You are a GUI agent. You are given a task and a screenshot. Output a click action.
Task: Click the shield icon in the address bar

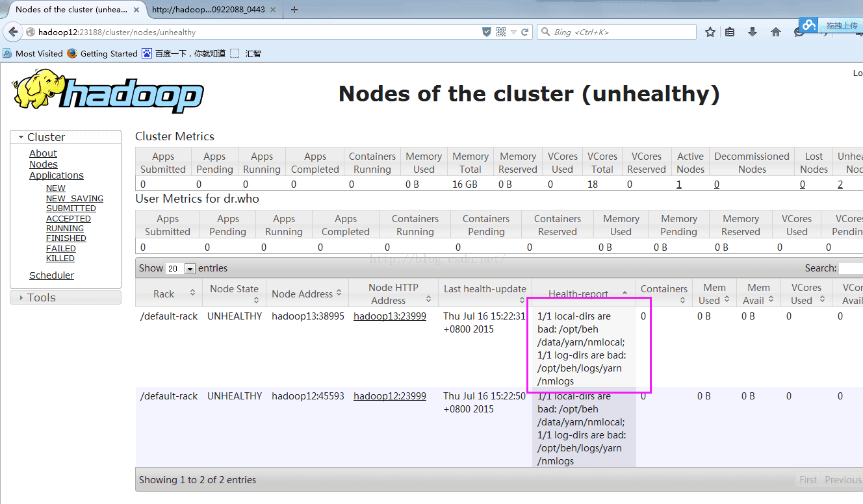[x=487, y=32]
